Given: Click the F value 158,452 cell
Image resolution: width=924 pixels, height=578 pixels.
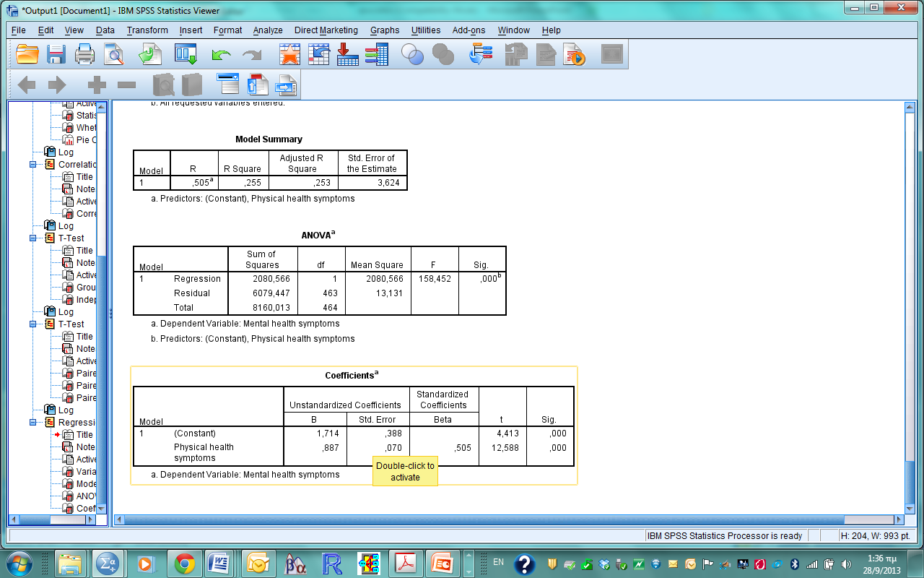Looking at the screenshot, I should (435, 279).
